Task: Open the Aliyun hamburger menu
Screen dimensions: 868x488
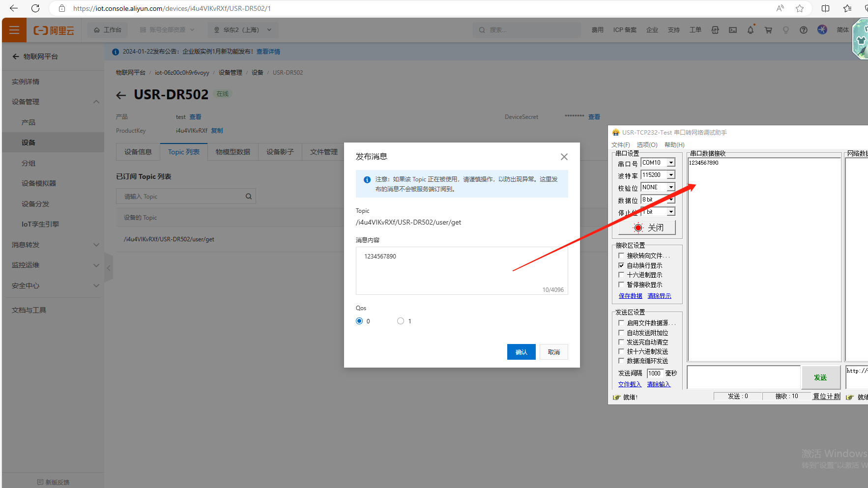Action: pos(14,30)
